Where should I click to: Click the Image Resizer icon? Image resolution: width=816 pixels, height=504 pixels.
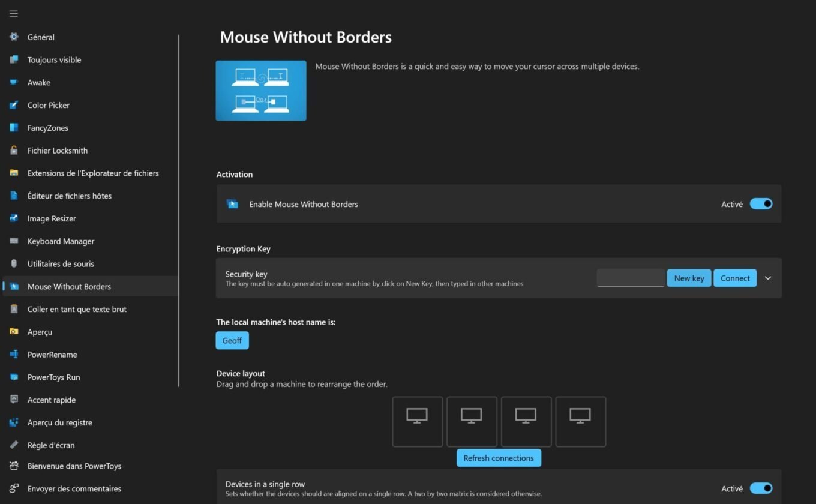14,218
